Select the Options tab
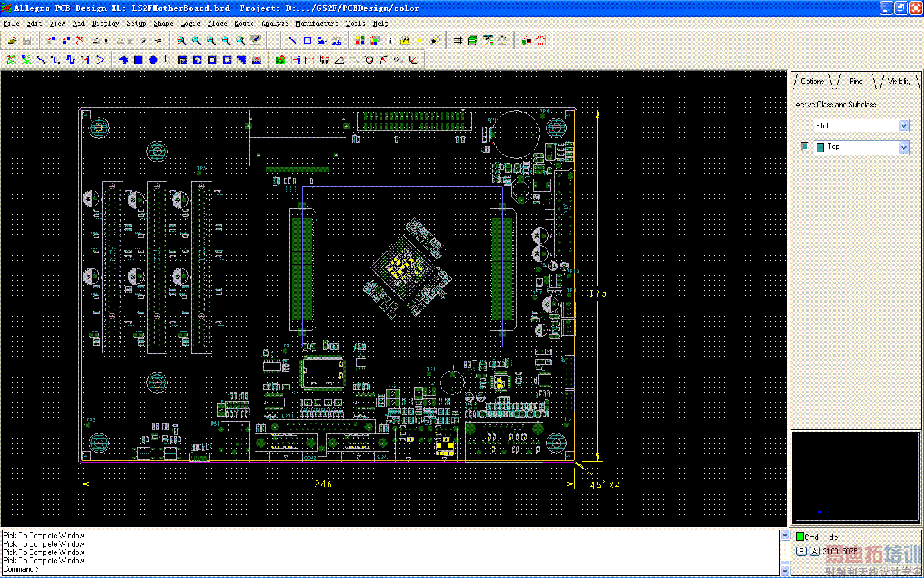924x578 pixels. click(x=812, y=82)
